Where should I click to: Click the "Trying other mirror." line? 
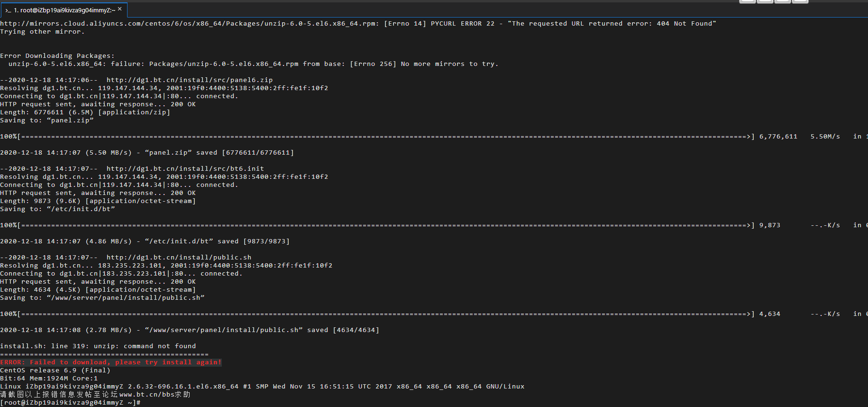[x=42, y=32]
